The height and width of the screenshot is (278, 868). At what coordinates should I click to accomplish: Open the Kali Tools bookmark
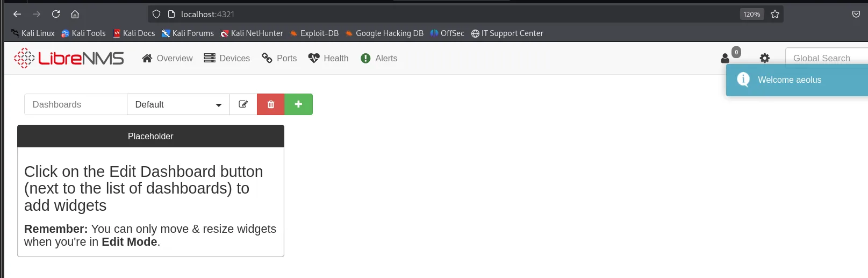pos(83,33)
